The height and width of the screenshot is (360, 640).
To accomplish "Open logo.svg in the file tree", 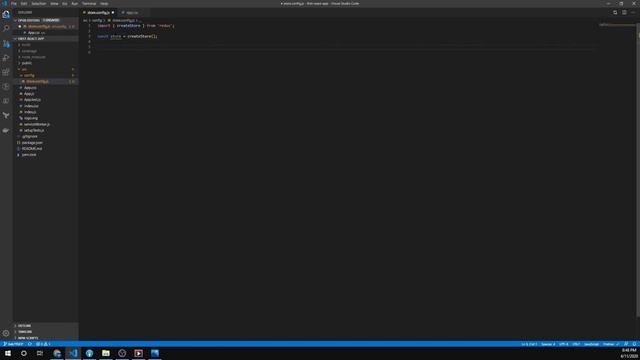I will click(31, 118).
